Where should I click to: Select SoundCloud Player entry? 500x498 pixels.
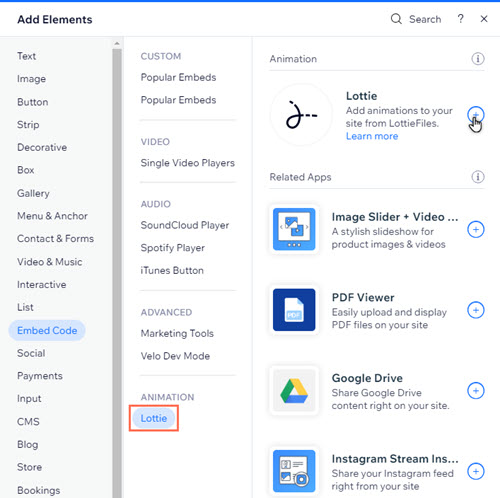click(x=185, y=225)
